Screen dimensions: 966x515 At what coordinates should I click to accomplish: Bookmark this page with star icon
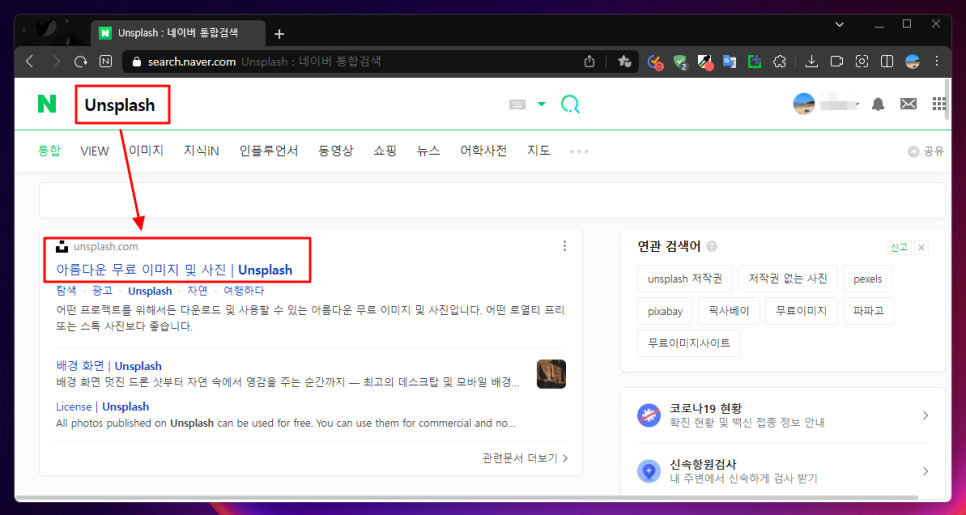click(624, 62)
